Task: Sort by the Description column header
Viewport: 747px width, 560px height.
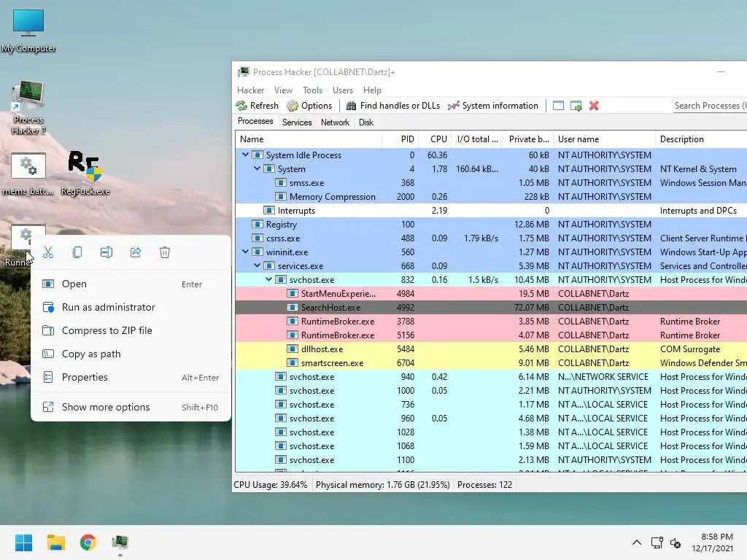Action: tap(701, 139)
